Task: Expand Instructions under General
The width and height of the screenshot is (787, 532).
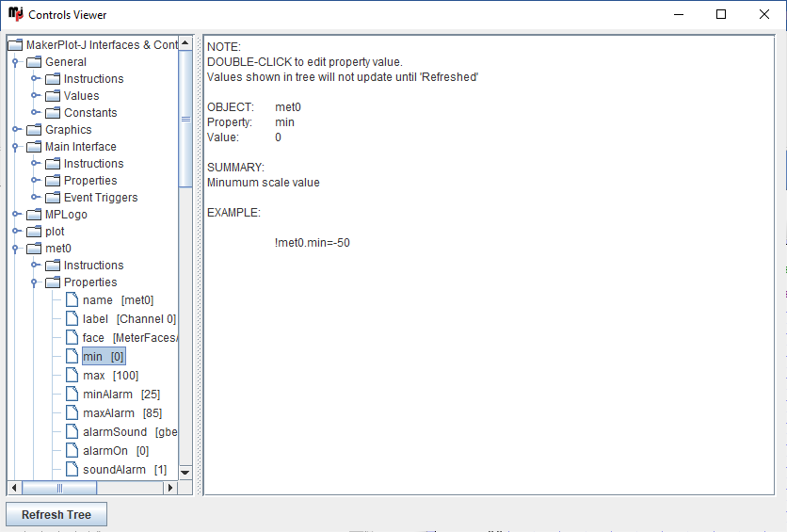Action: point(35,79)
